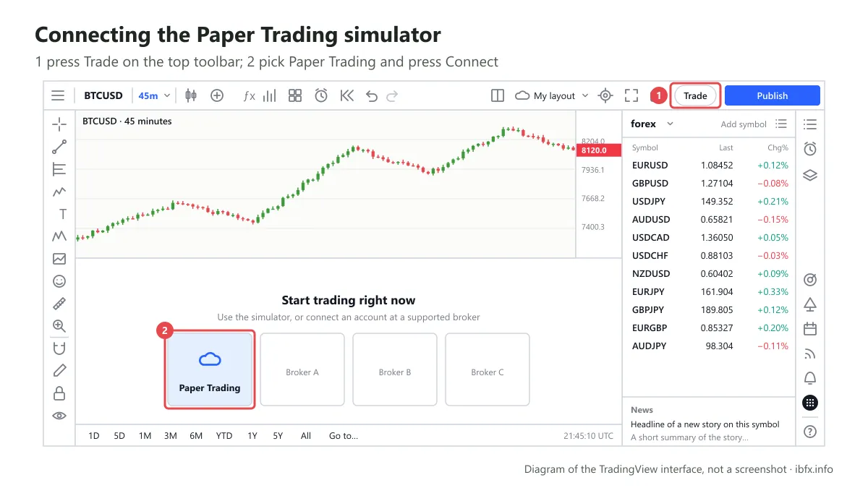Viewport: 868px width, 488px height.
Task: Select the forecast/picture measurement tool
Action: click(x=59, y=259)
